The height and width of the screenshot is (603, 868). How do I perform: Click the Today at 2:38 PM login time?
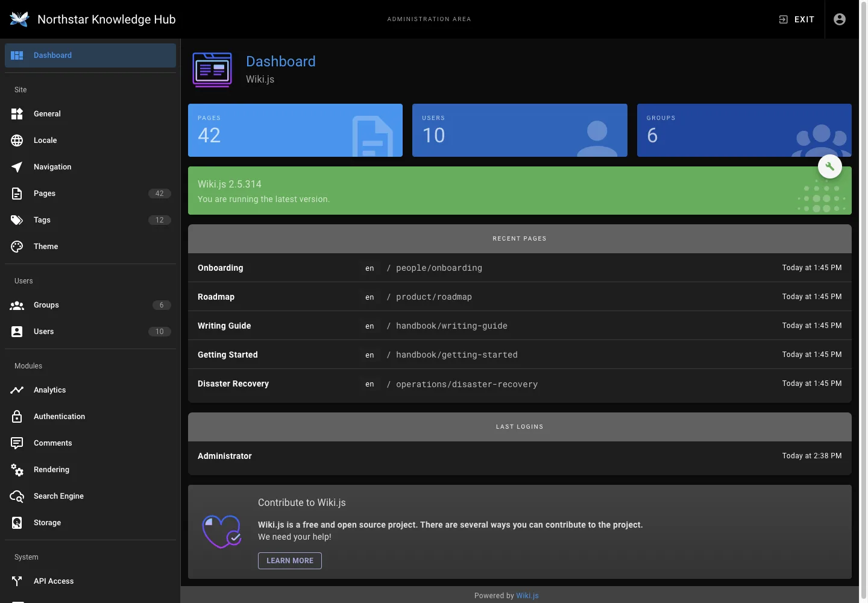pos(812,456)
